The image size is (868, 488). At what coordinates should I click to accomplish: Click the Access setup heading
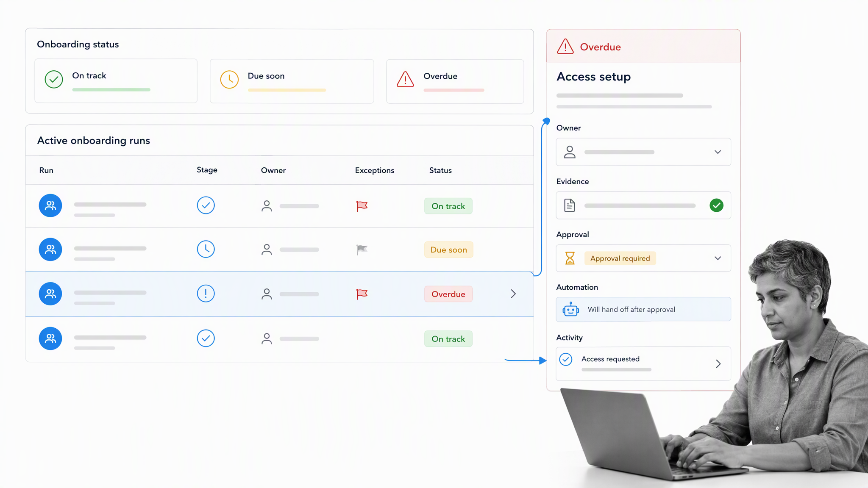pos(594,77)
